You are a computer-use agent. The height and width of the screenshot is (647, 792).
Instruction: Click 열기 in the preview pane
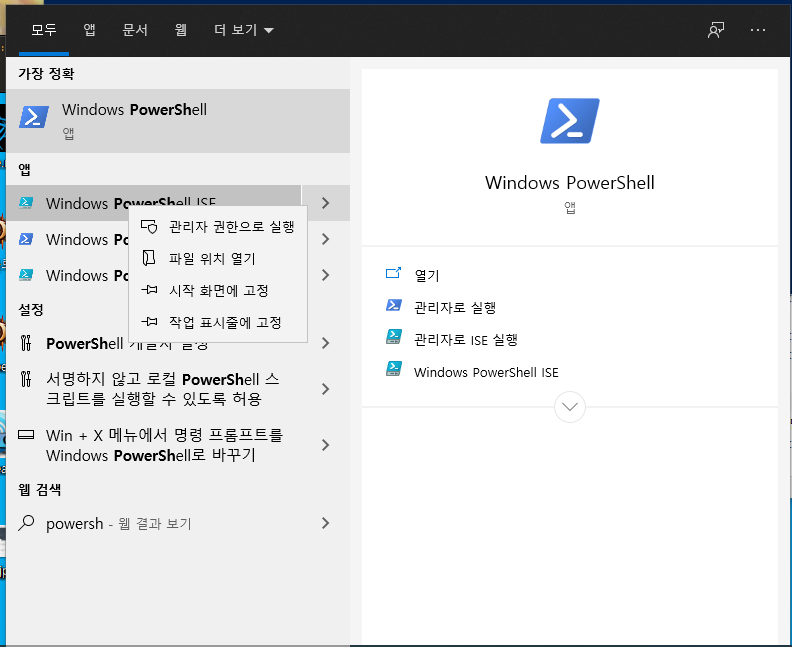tap(427, 275)
